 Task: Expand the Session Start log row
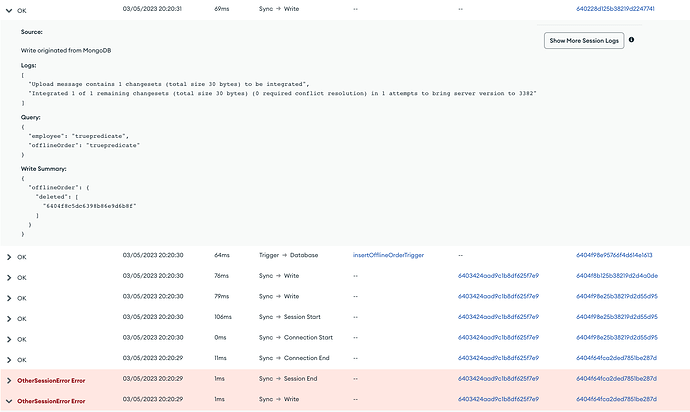pyautogui.click(x=9, y=317)
